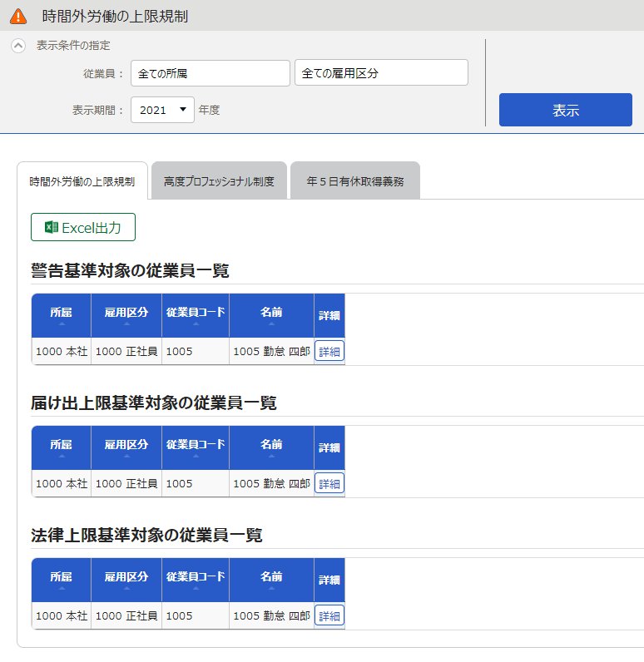Open 詳細 in 届け出上限基準 table row
This screenshot has width=644, height=662.
pos(329,483)
